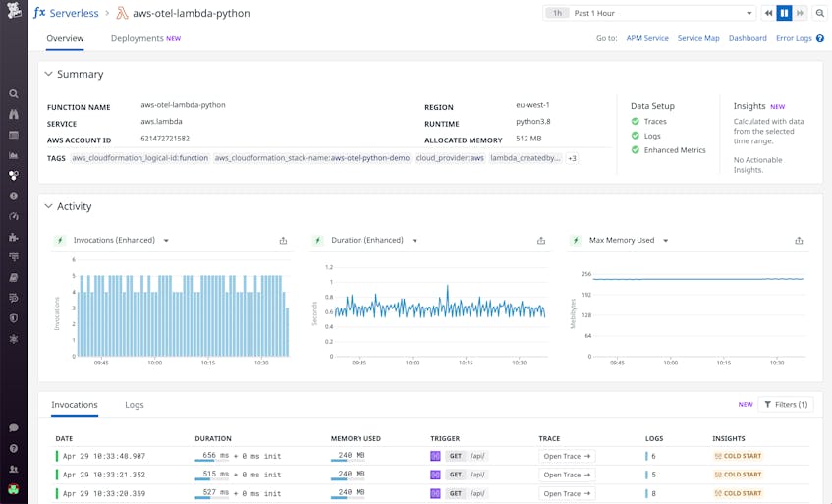
Task: Open the monitors exclamation icon in sidebar
Action: 14,196
